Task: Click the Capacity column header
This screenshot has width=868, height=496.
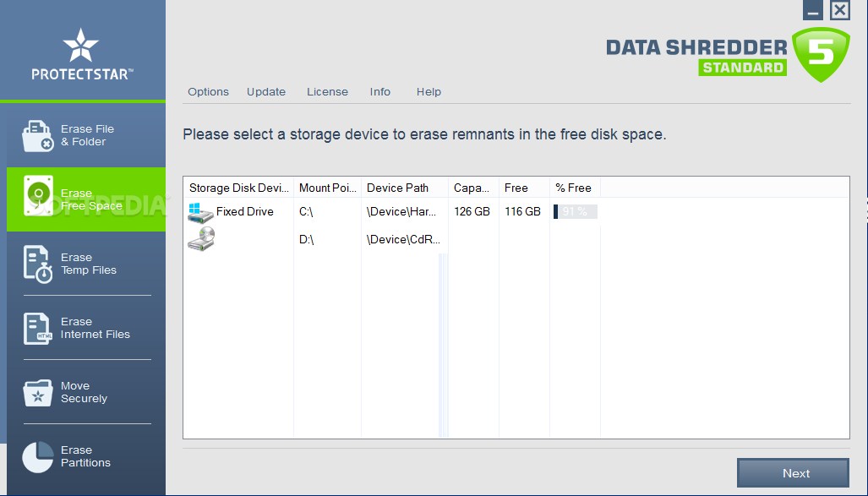Action: pyautogui.click(x=473, y=188)
